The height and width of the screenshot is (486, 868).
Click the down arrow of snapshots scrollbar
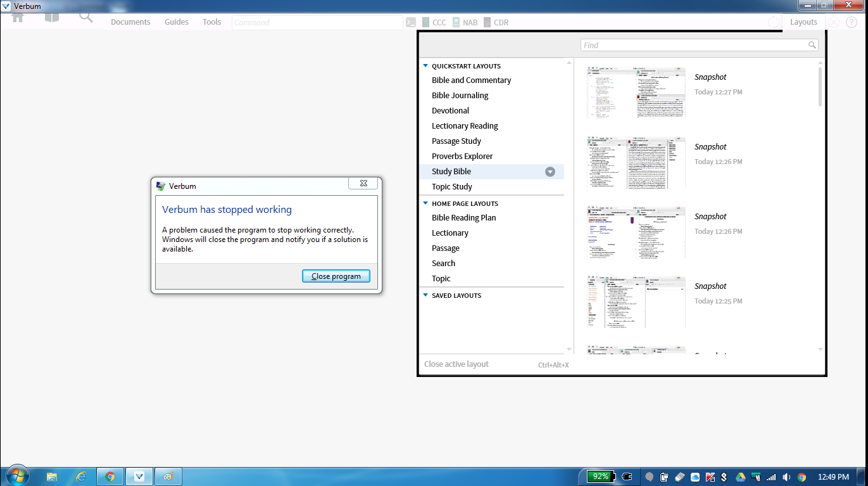821,349
